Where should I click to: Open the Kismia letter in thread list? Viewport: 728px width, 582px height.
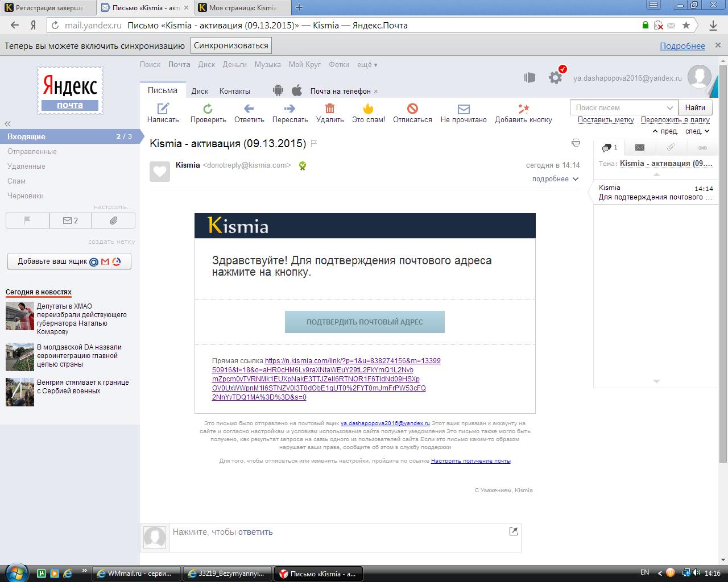[655, 192]
